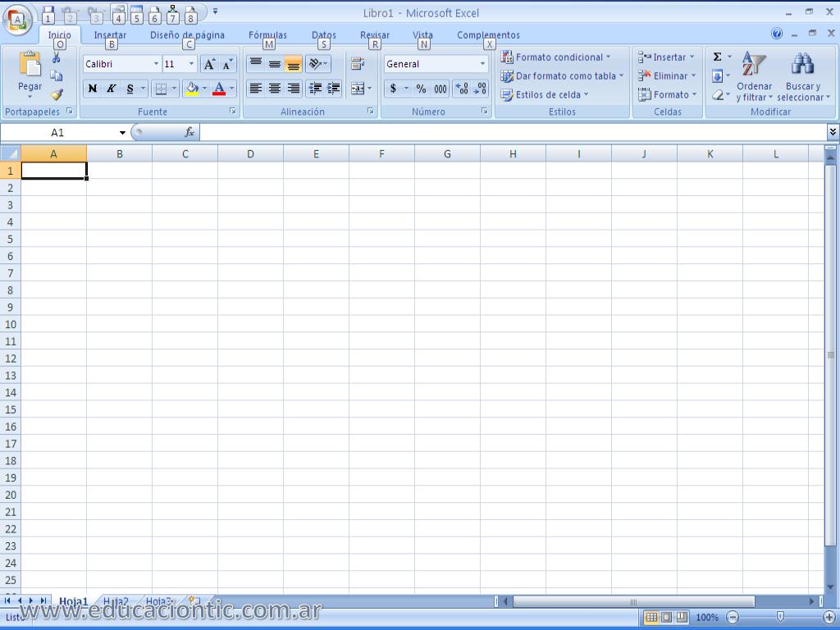Viewport: 840px width, 630px height.
Task: Expand Estilos de celda menu
Action: click(x=545, y=95)
